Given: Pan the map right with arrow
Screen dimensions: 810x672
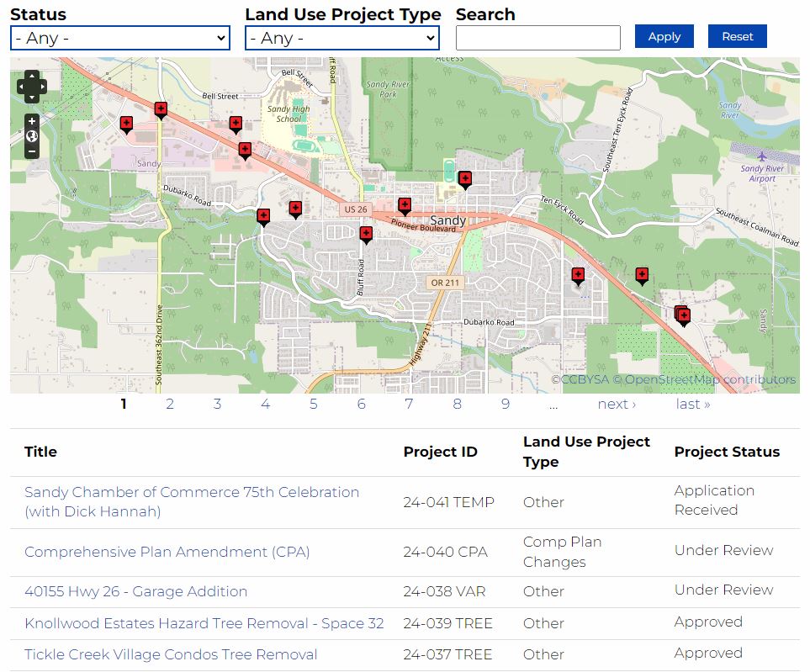Looking at the screenshot, I should (x=42, y=86).
